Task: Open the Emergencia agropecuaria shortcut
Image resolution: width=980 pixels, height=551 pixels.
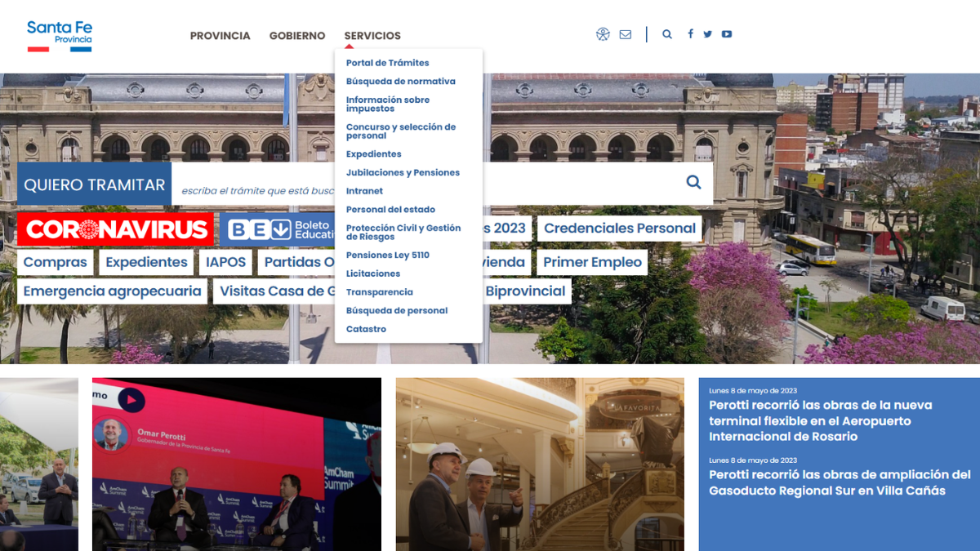Action: [x=113, y=291]
